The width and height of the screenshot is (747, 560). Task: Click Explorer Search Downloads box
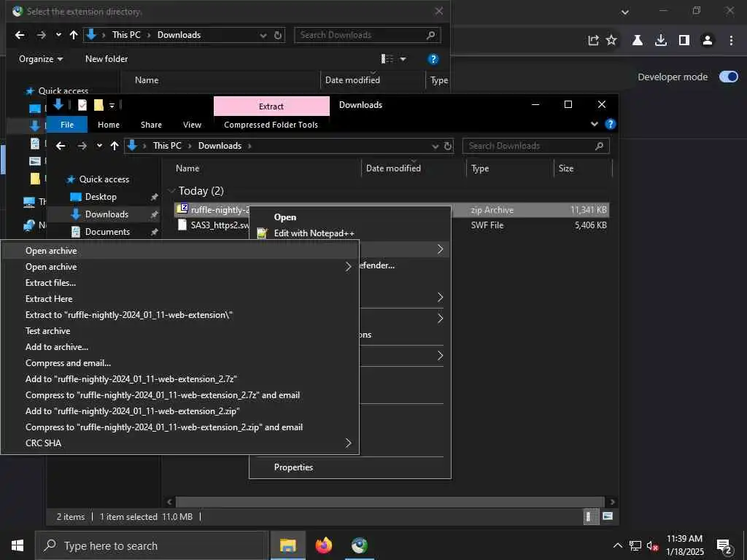535,146
